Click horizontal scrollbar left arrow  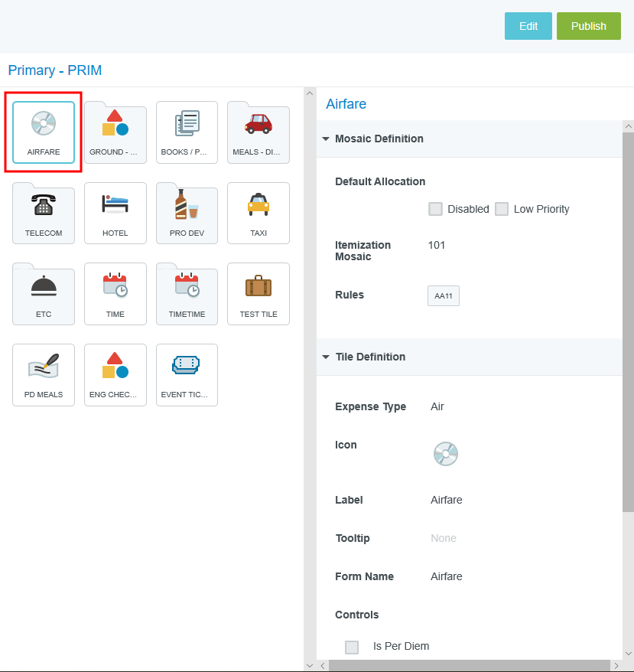tap(323, 666)
